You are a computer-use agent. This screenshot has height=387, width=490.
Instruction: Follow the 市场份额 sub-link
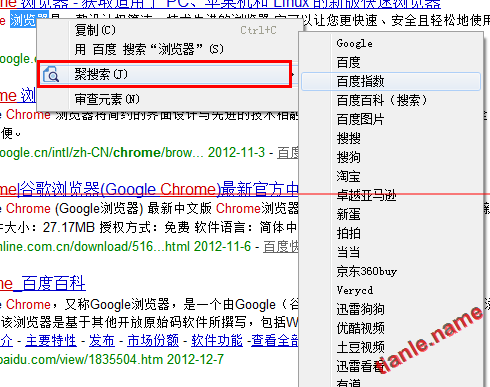(x=153, y=341)
